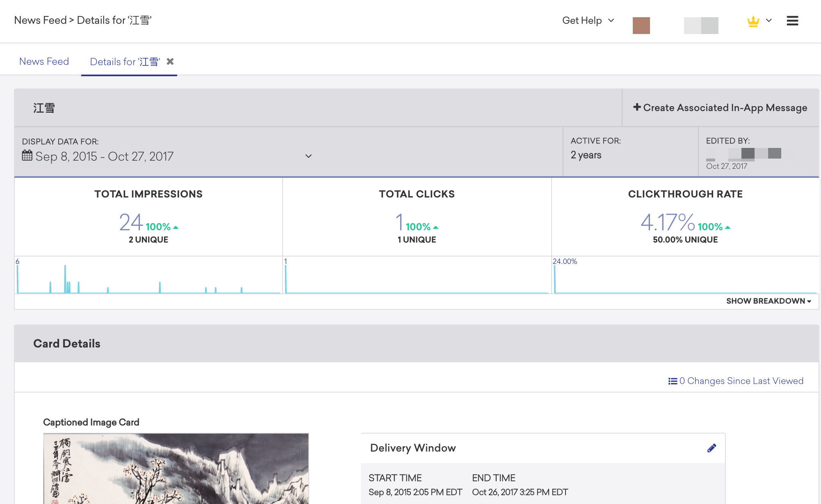Image resolution: width=821 pixels, height=504 pixels.
Task: Open the Get Help dropdown
Action: (x=588, y=20)
